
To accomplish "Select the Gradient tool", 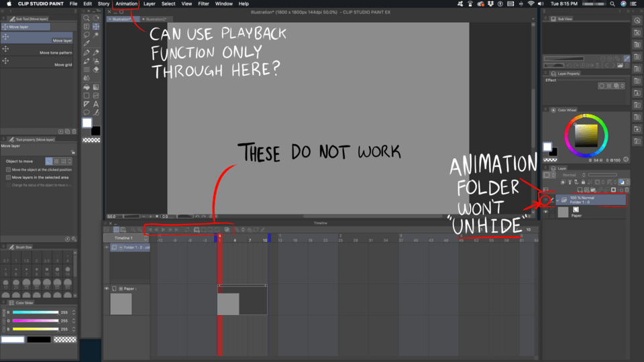I will tap(96, 87).
